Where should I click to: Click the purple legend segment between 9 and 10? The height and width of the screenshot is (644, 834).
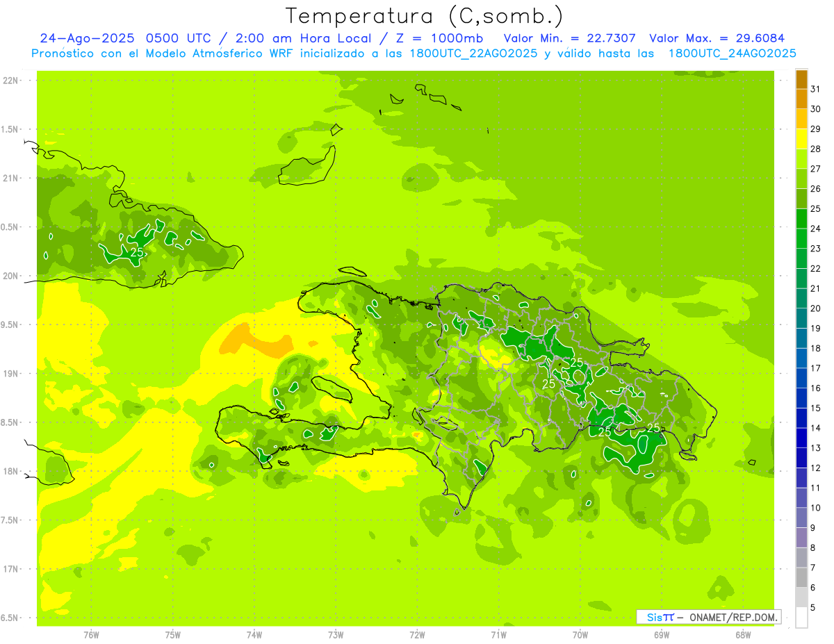pyautogui.click(x=801, y=518)
